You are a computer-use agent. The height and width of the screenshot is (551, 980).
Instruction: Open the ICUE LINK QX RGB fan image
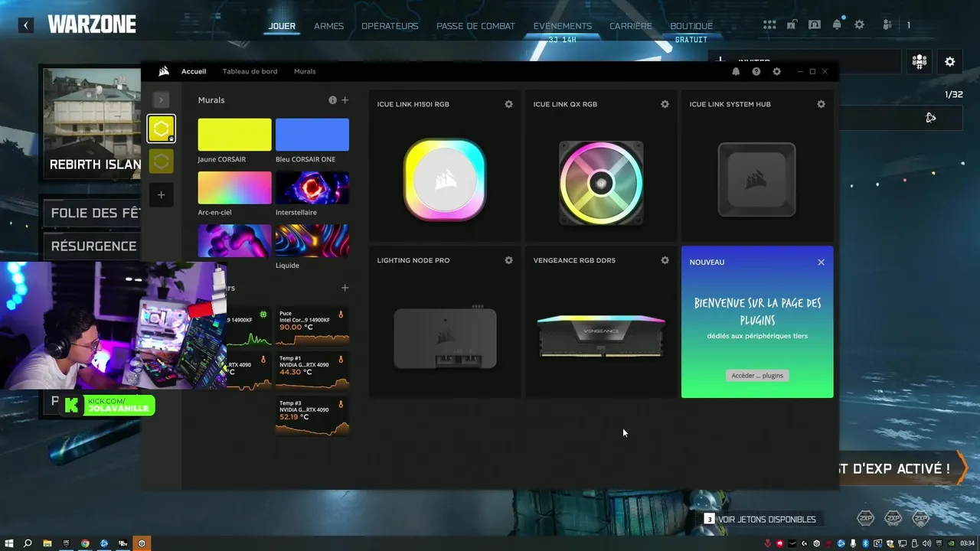point(601,182)
